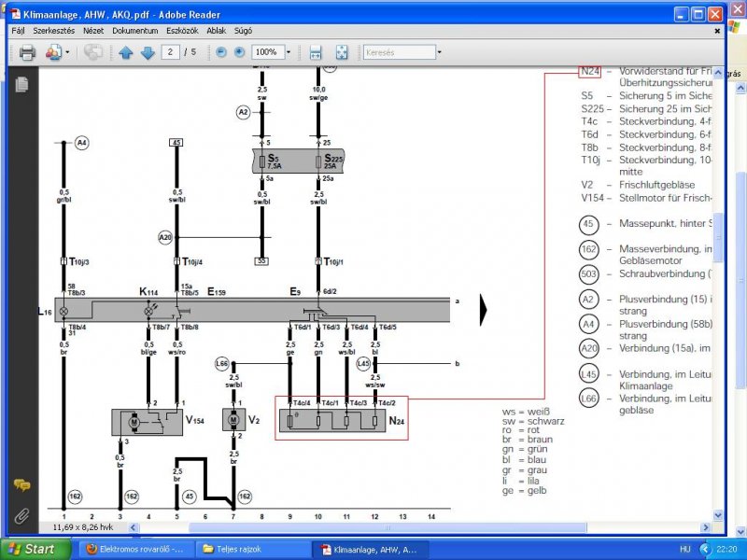This screenshot has width=747, height=560.
Task: Open the Comments panel icon in sidebar
Action: point(21,485)
